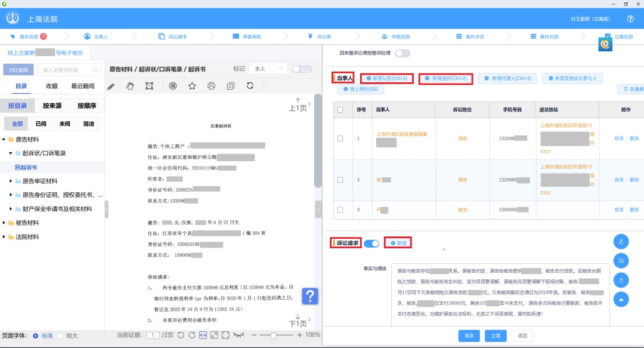Click the refresh document icon
This screenshot has height=348, width=644.
(x=250, y=87)
